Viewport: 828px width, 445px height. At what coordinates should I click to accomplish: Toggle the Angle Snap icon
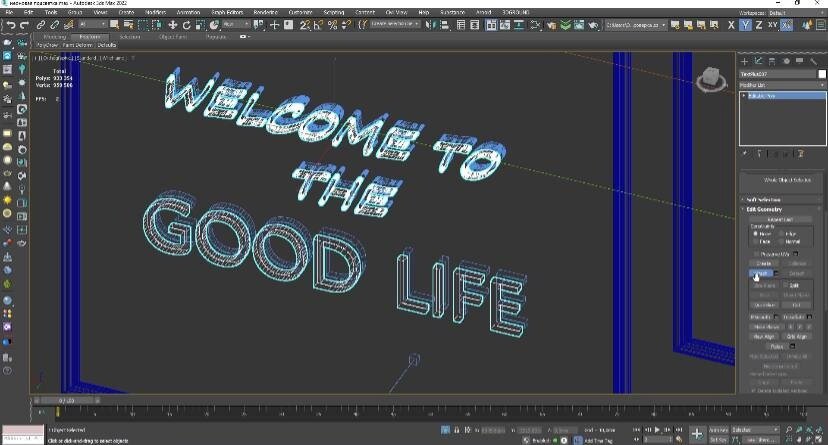click(318, 25)
